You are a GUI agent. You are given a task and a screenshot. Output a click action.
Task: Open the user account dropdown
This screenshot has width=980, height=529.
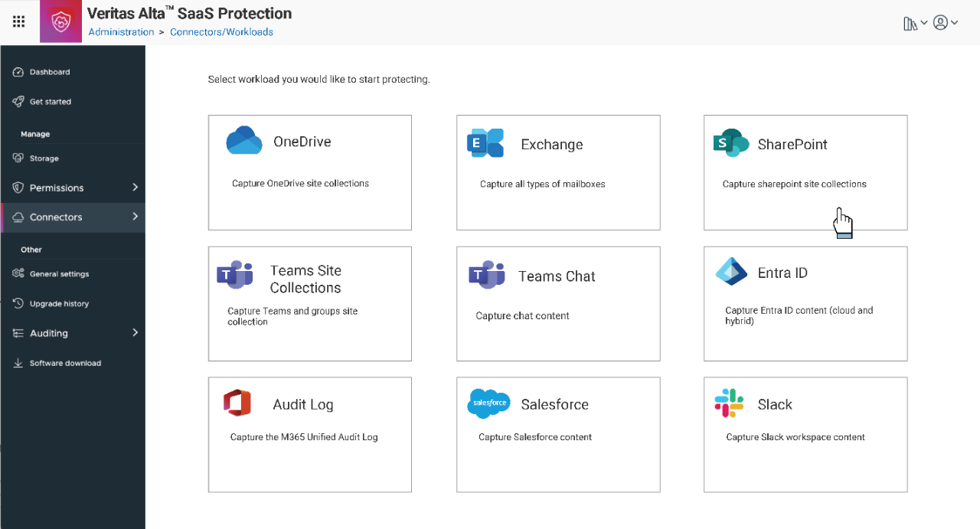[x=946, y=23]
